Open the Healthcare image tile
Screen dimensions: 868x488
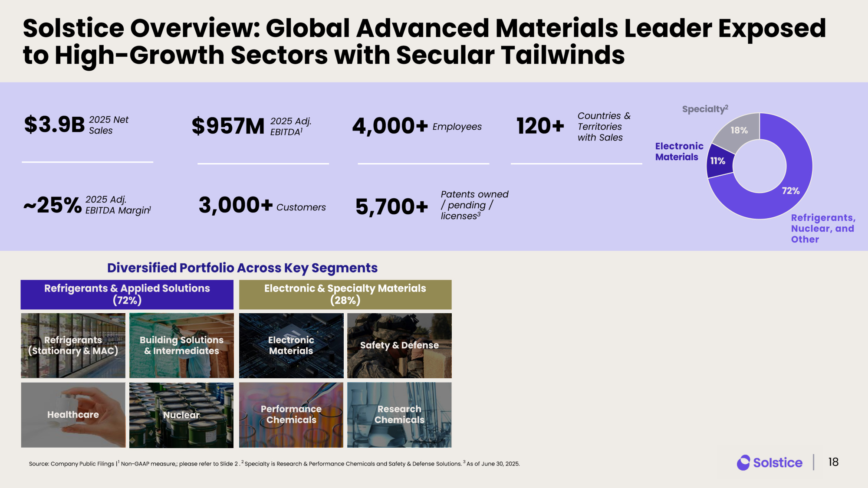tap(73, 415)
